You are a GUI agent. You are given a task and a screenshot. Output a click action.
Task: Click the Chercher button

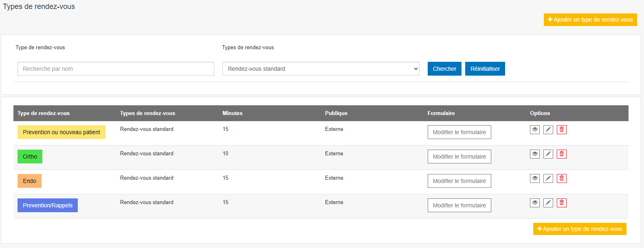tap(444, 69)
